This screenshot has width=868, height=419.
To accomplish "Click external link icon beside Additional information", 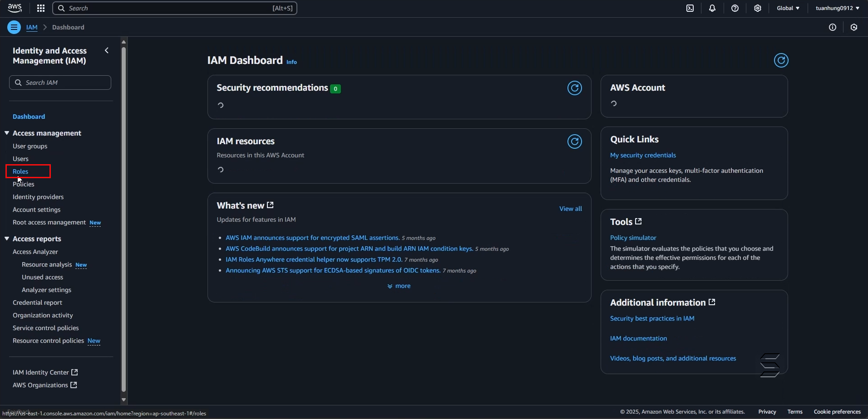I will tap(712, 302).
